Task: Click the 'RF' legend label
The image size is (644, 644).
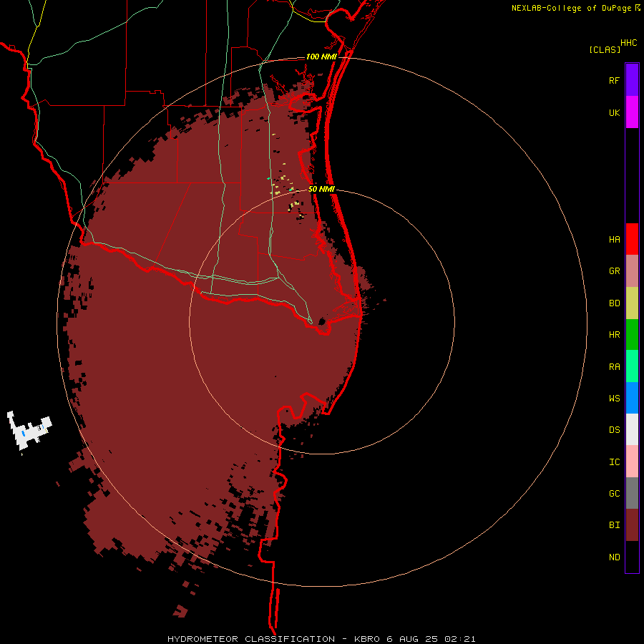Action: (614, 80)
